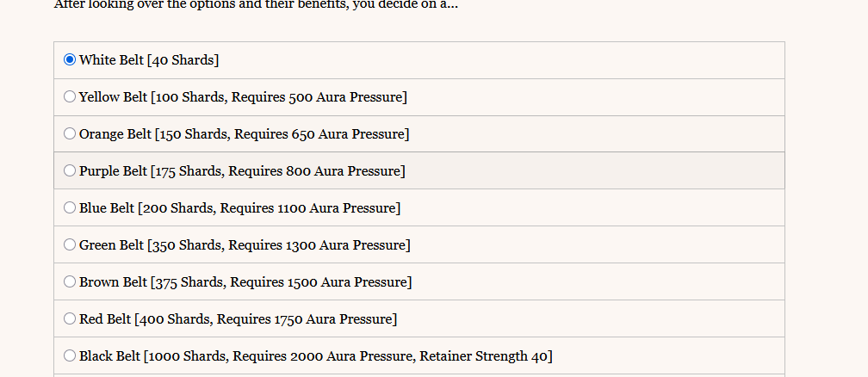The height and width of the screenshot is (377, 868).
Task: Choose the Black Belt radio button
Action: click(70, 356)
